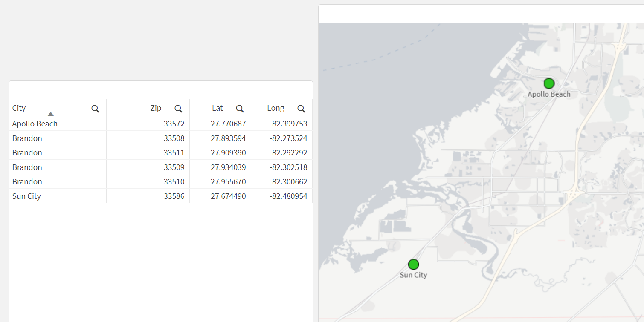The width and height of the screenshot is (644, 322).
Task: Open the Long column search icon
Action: click(x=301, y=109)
